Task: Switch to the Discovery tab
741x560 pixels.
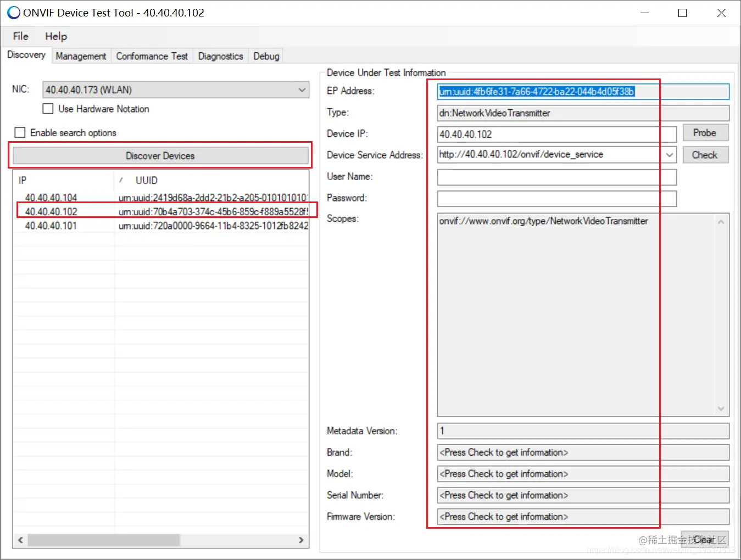Action: click(x=26, y=55)
